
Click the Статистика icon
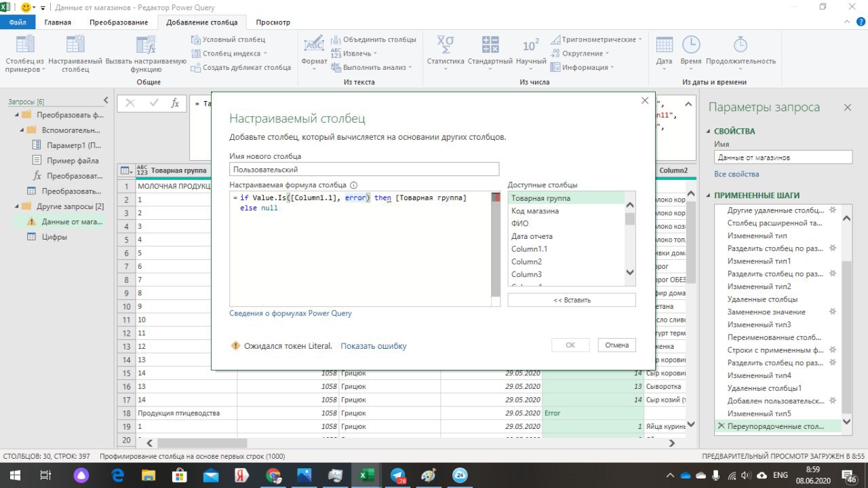pos(446,45)
